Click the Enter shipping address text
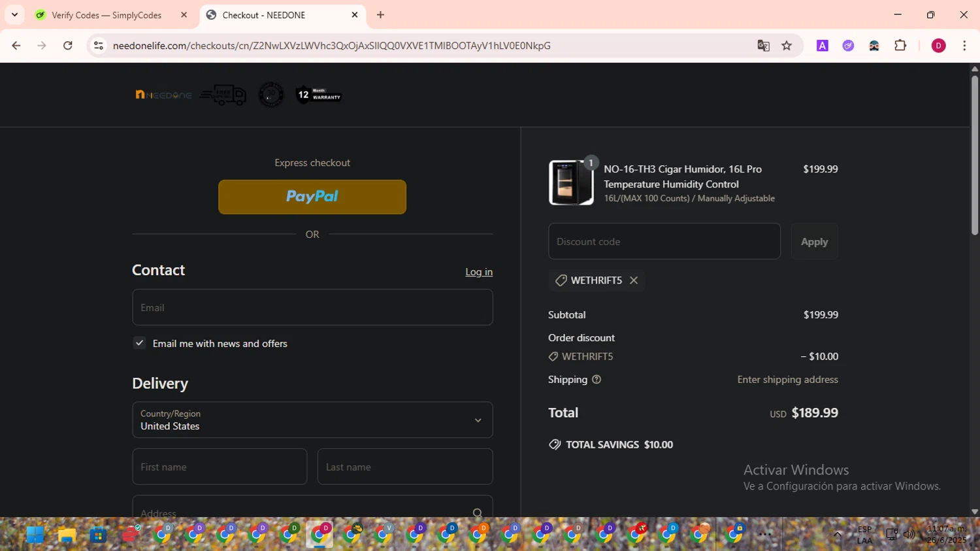Screen dimensions: 980x551 pyautogui.click(x=788, y=380)
